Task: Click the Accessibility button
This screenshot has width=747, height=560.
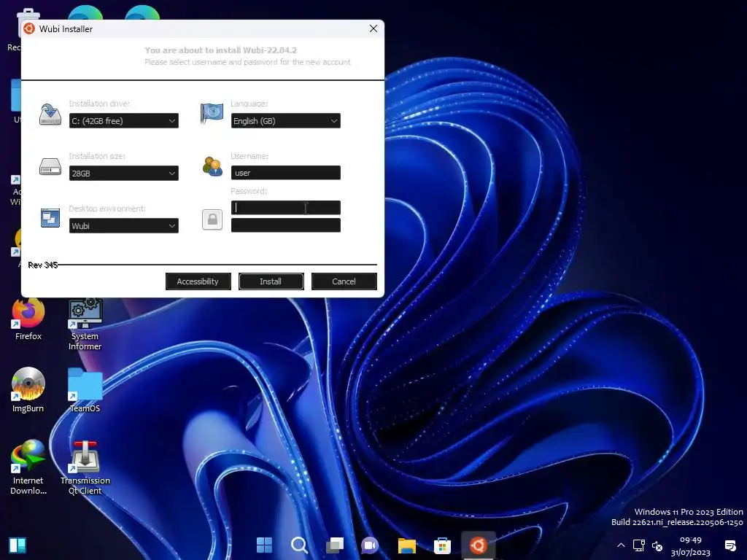Action: 198,281
